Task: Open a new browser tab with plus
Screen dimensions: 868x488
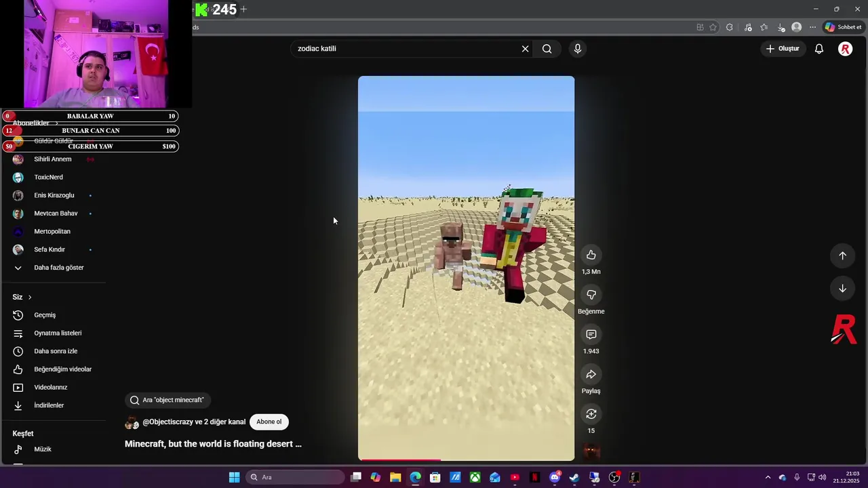Action: coord(243,9)
